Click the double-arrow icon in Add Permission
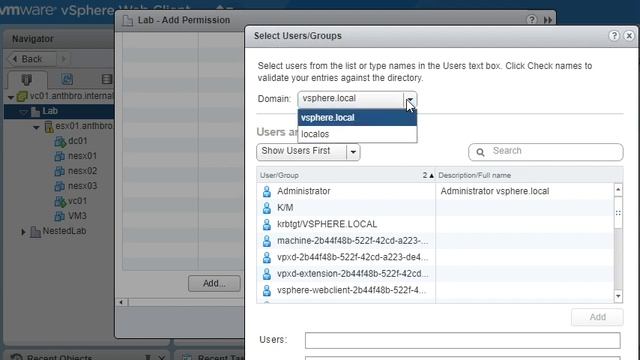 [548, 20]
